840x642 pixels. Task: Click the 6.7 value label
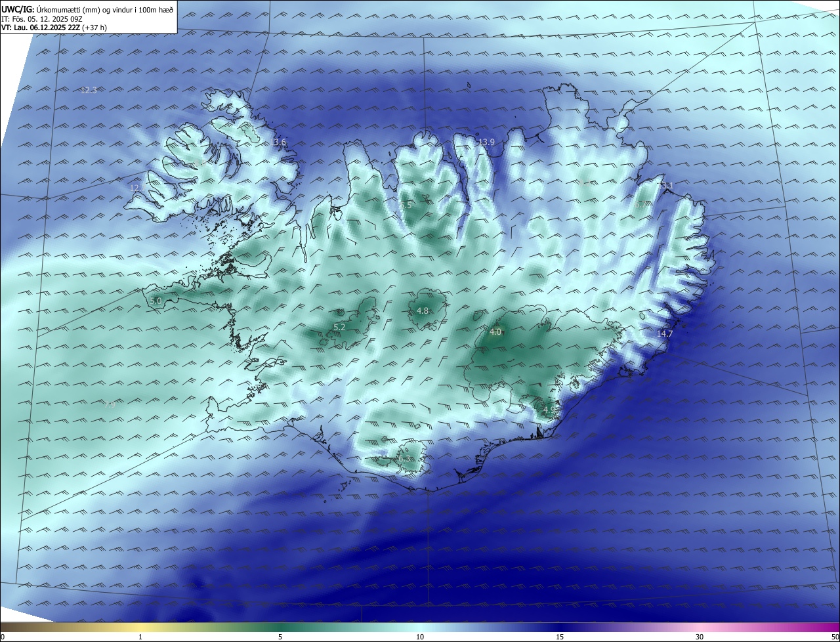click(x=640, y=205)
